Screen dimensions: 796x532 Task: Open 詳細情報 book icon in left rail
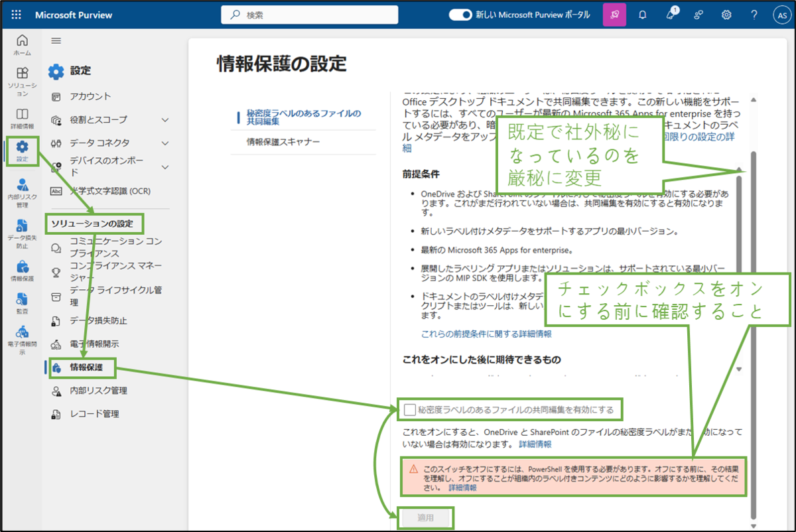(x=22, y=118)
